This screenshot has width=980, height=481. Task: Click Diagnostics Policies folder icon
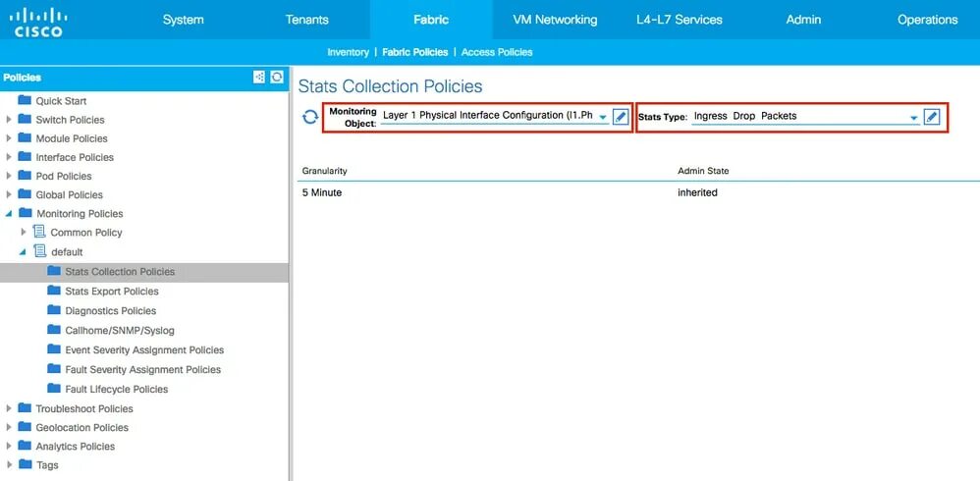point(54,310)
